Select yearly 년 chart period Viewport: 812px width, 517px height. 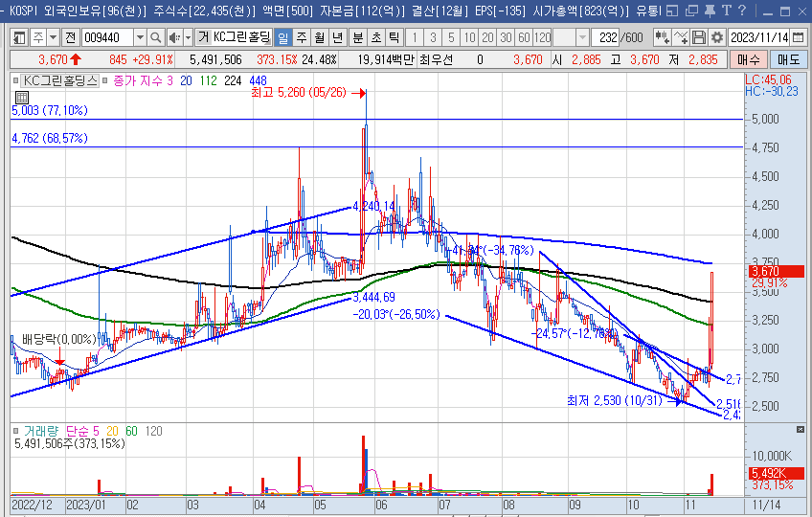coord(338,37)
